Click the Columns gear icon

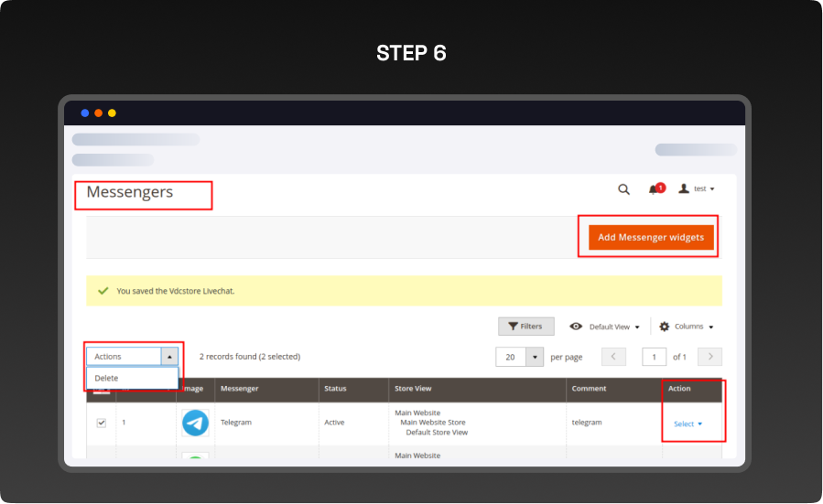tap(665, 327)
